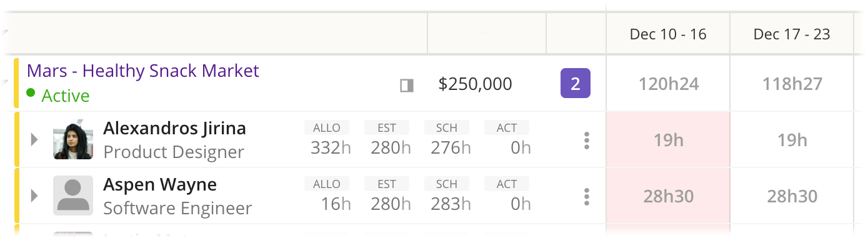
Task: Expand Alexandros Jirina row
Action: click(x=35, y=140)
